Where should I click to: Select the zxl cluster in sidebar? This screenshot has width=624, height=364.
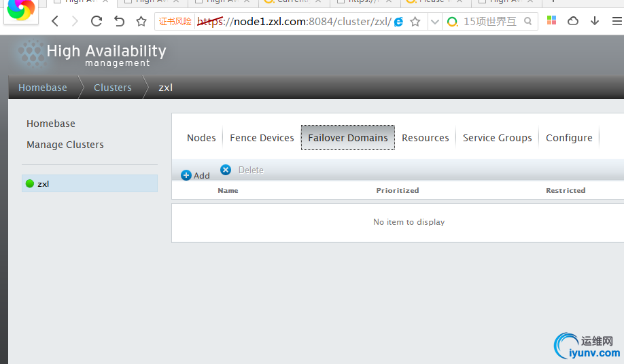90,183
